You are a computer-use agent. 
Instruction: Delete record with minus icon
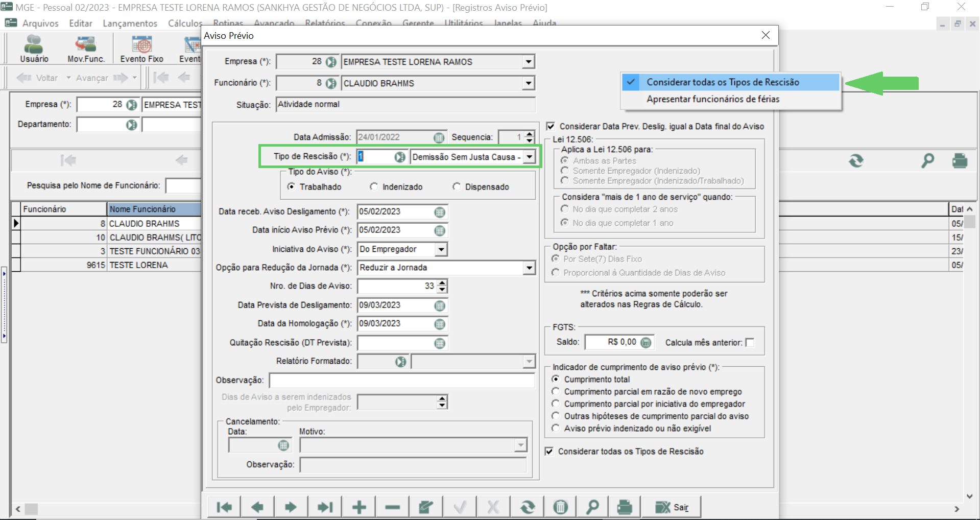392,507
